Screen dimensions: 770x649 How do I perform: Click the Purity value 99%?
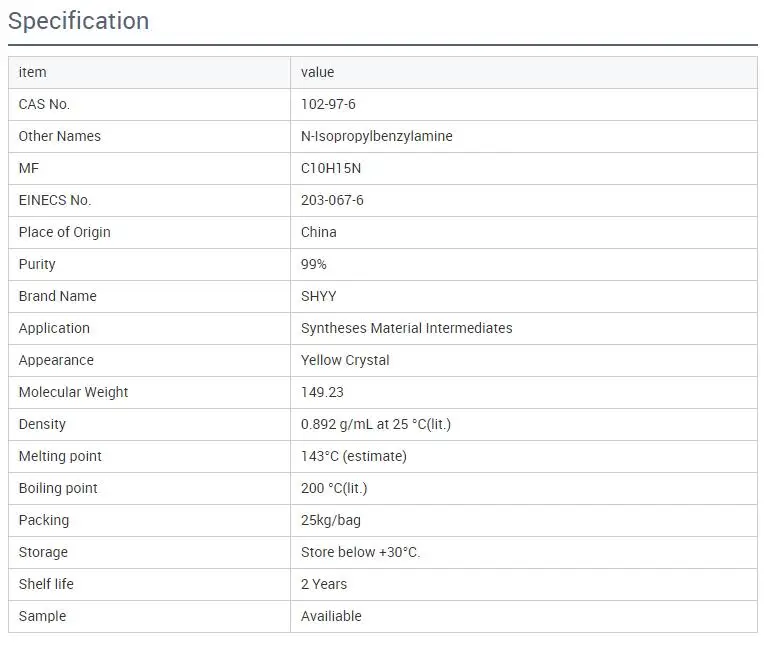click(314, 264)
